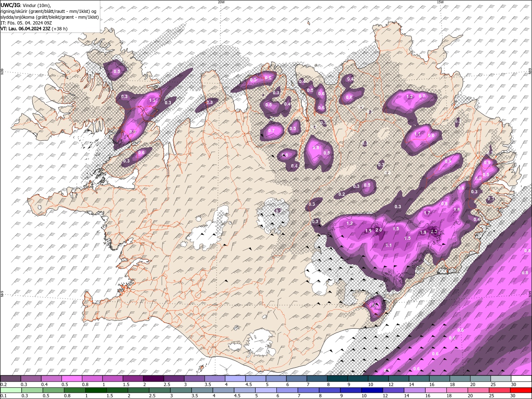Viewport: 532px width, 399px height.
Task: Click the '1.6' snowfall value on the map
Action: pos(457,210)
